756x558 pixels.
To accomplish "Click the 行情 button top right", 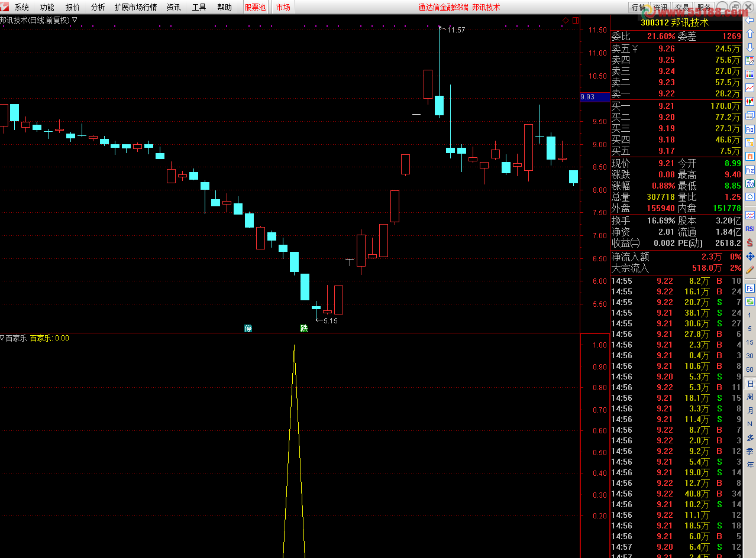I will tap(638, 7).
